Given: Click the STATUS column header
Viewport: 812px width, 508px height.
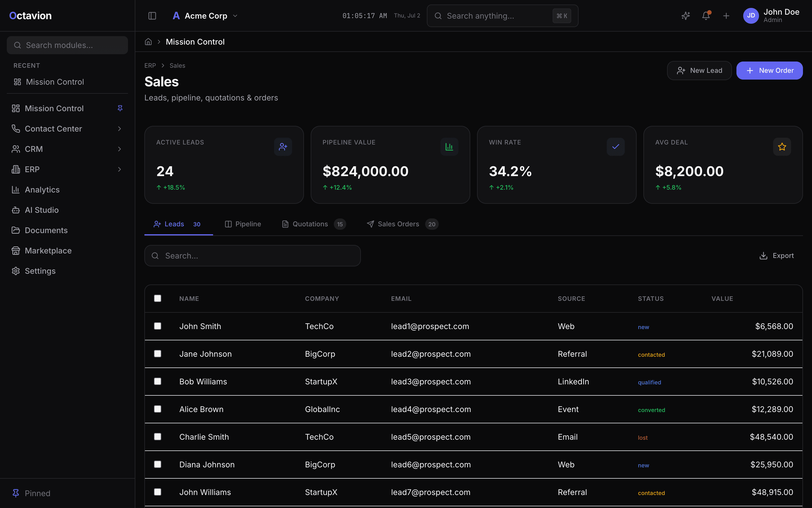Looking at the screenshot, I should pos(651,299).
